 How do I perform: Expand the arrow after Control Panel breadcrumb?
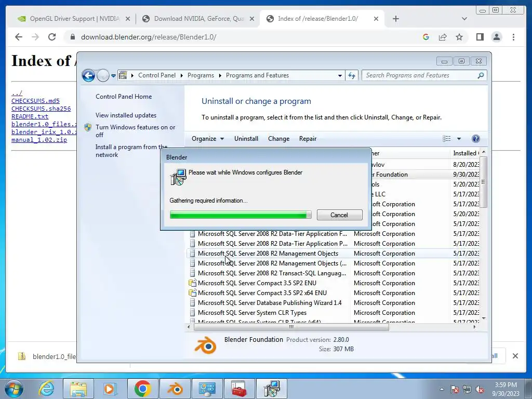pos(181,75)
